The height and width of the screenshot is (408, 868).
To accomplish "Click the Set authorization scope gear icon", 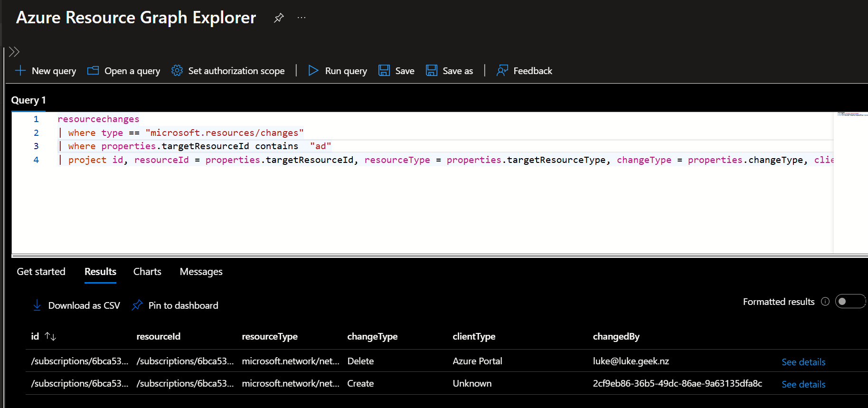I will click(x=177, y=71).
